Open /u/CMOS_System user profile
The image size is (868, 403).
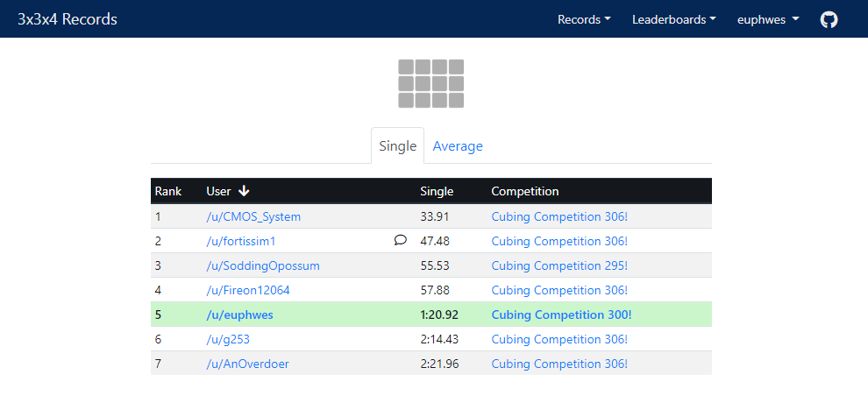coord(253,216)
